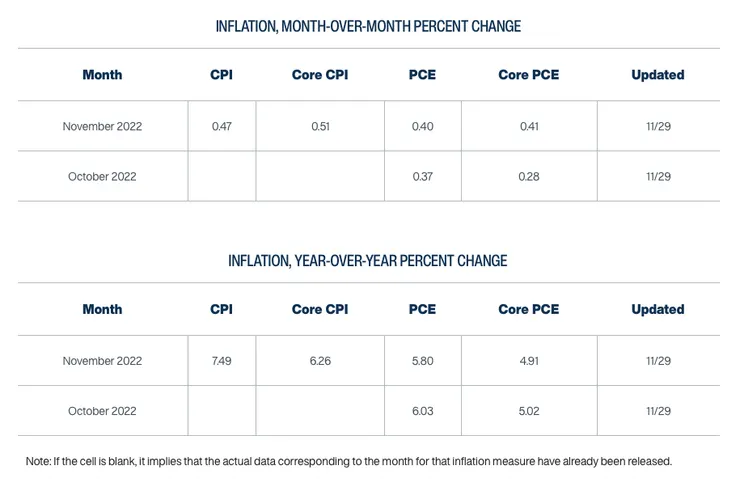Image resolution: width=740 pixels, height=479 pixels.
Task: Click the year-over-year percent change table title
Action: [x=368, y=261]
